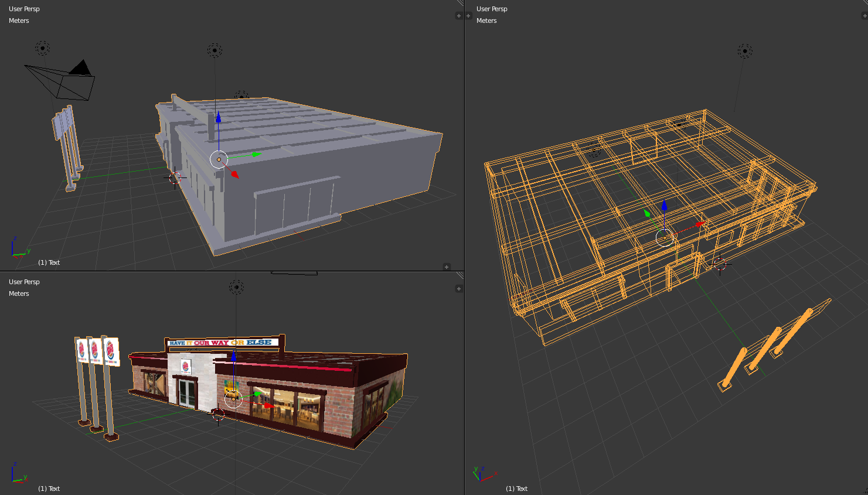Expand the tool shelf in the wireframe viewport
Image resolution: width=868 pixels, height=495 pixels.
pos(468,16)
